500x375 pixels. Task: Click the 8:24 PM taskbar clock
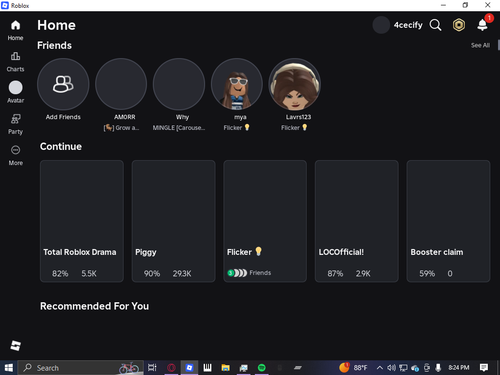click(x=459, y=368)
